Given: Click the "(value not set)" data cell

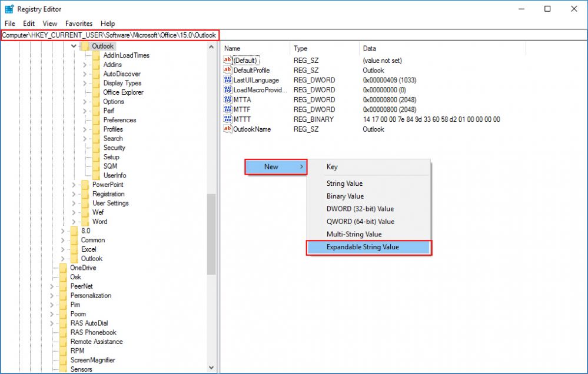Looking at the screenshot, I should coord(382,61).
